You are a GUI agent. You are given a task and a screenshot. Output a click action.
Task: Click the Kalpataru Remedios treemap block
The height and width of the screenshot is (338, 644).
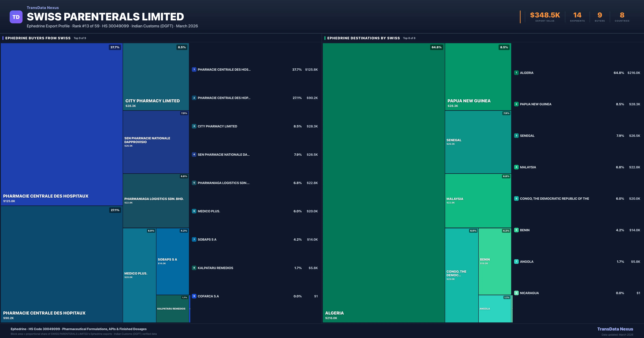pos(172,309)
